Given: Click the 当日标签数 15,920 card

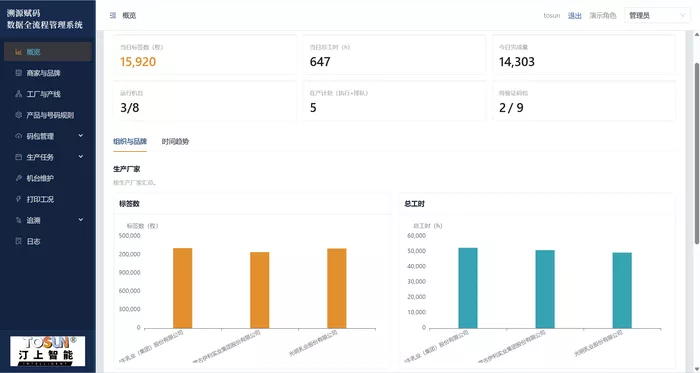Looking at the screenshot, I should click(x=205, y=55).
